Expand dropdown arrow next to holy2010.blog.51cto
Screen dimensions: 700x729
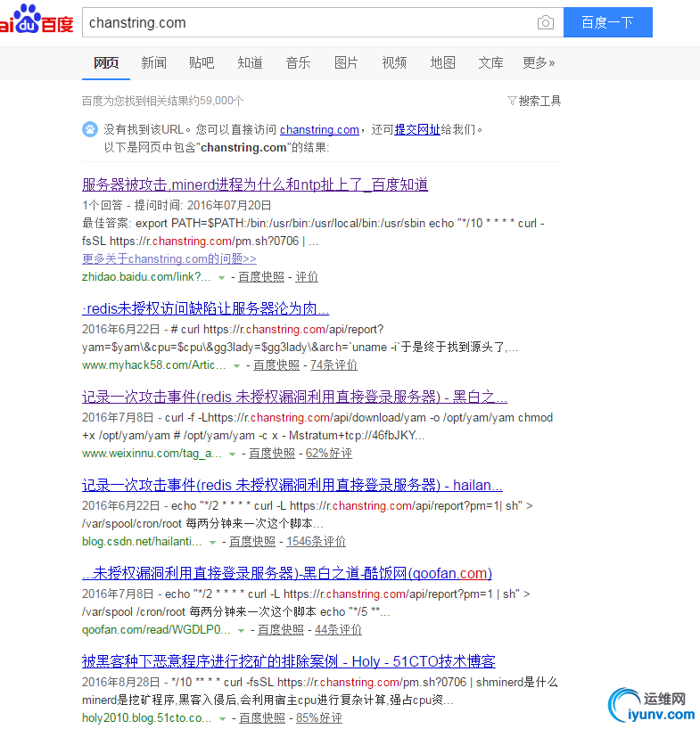pyautogui.click(x=222, y=719)
